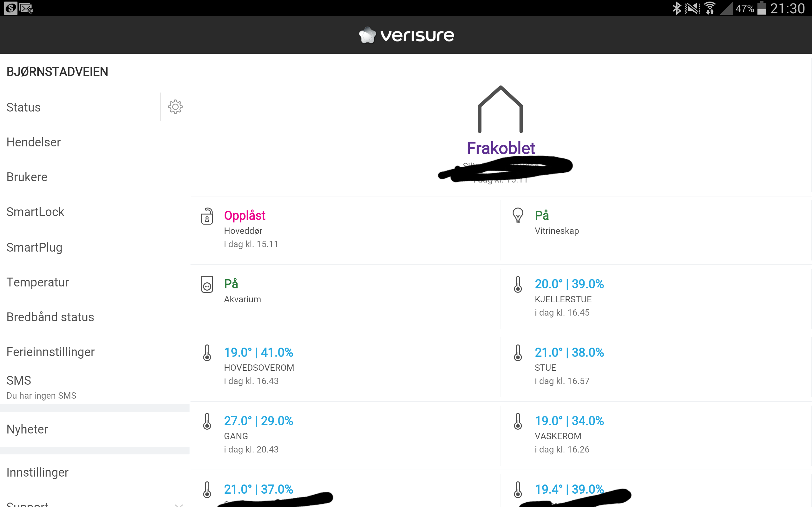812x507 pixels.
Task: Tap the GANG thermometer icon
Action: click(207, 421)
